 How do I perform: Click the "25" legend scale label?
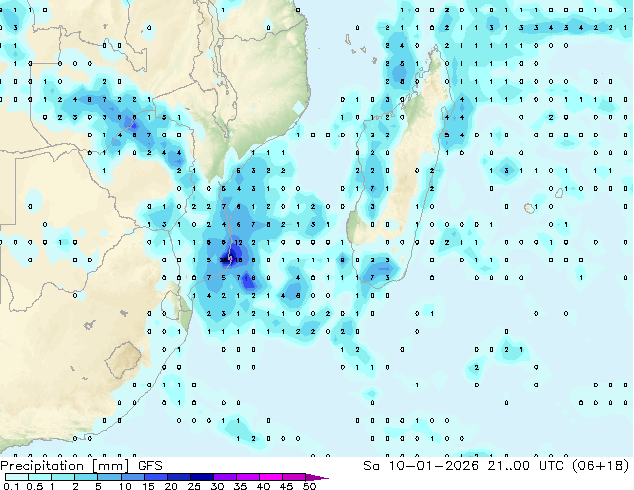(x=194, y=486)
